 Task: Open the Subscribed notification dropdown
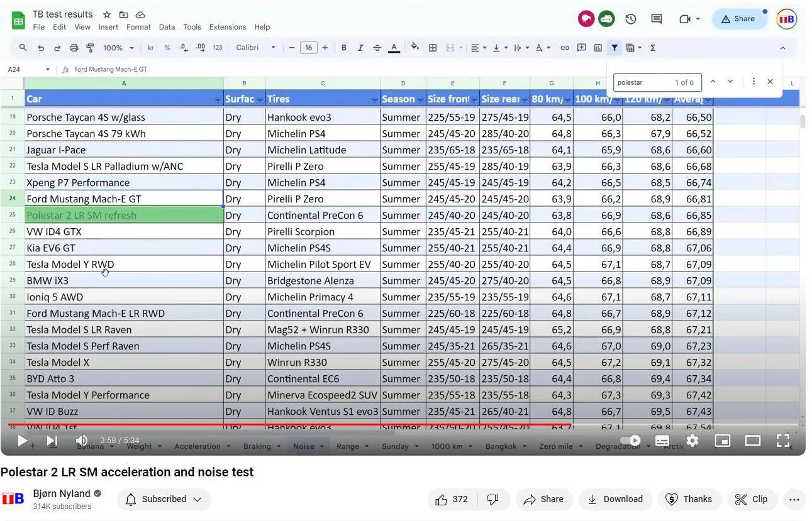(x=164, y=499)
